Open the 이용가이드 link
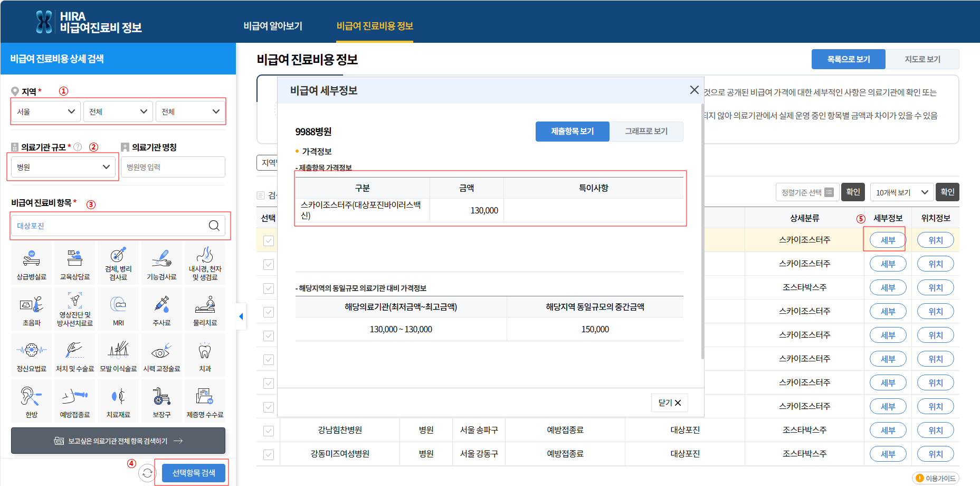Image resolution: width=980 pixels, height=486 pixels. [x=936, y=478]
